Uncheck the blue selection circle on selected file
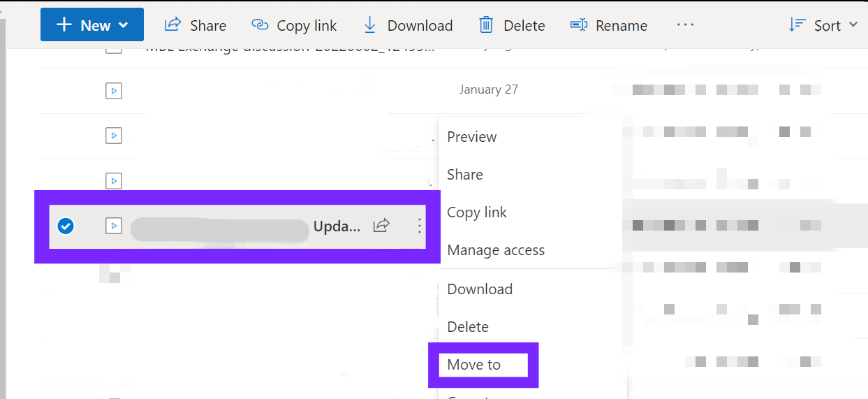The height and width of the screenshot is (399, 868). [x=66, y=226]
